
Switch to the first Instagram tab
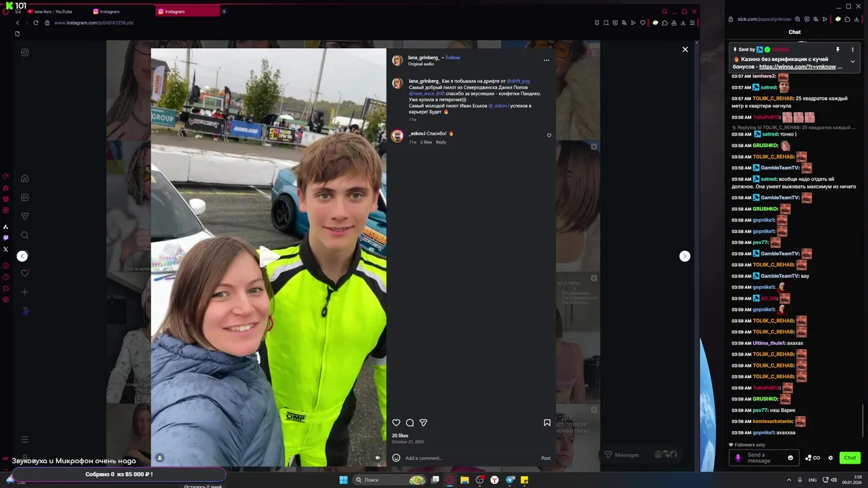point(121,12)
